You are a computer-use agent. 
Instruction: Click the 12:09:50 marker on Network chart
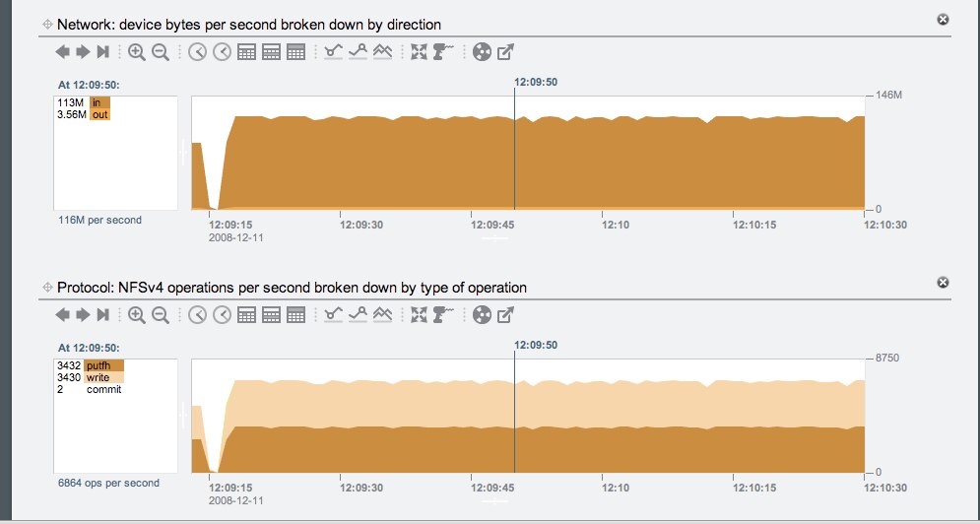click(x=536, y=82)
